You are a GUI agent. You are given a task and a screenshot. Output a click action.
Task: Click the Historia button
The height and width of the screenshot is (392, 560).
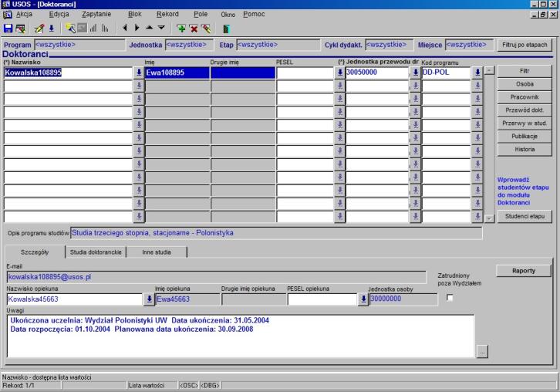[x=525, y=149]
